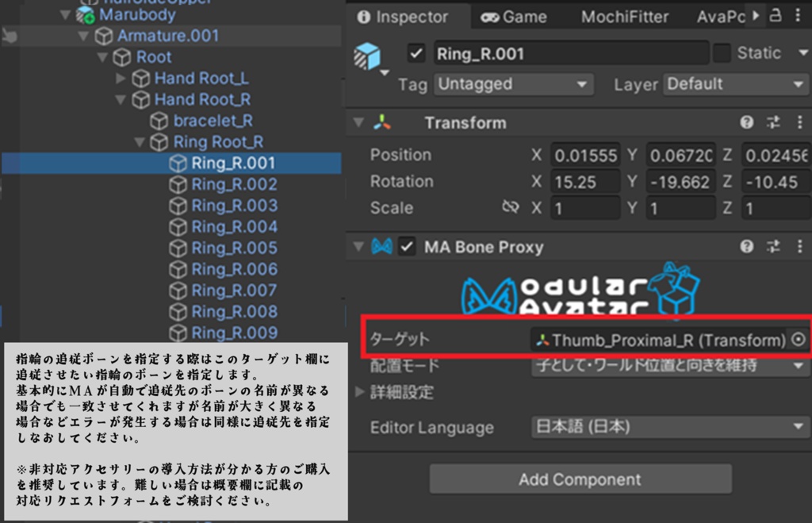812x523 pixels.
Task: Edit Scale Z value field
Action: click(x=776, y=209)
